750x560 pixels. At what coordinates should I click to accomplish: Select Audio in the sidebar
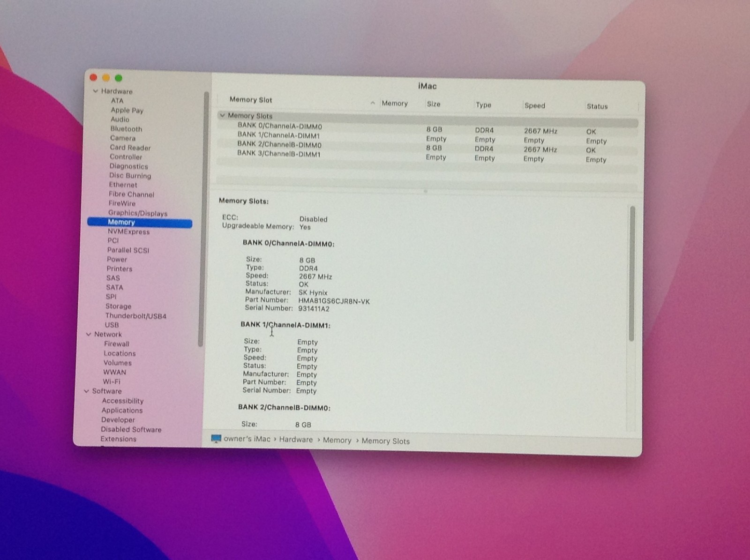120,119
